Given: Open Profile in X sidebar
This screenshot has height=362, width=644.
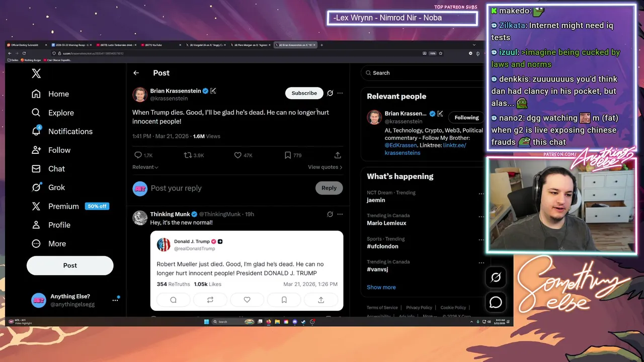Looking at the screenshot, I should (51, 225).
